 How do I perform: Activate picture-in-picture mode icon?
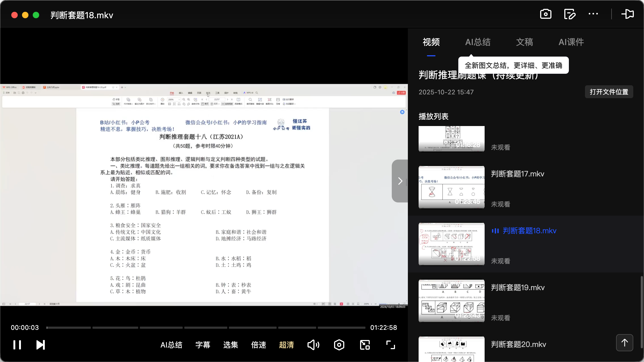tap(364, 345)
